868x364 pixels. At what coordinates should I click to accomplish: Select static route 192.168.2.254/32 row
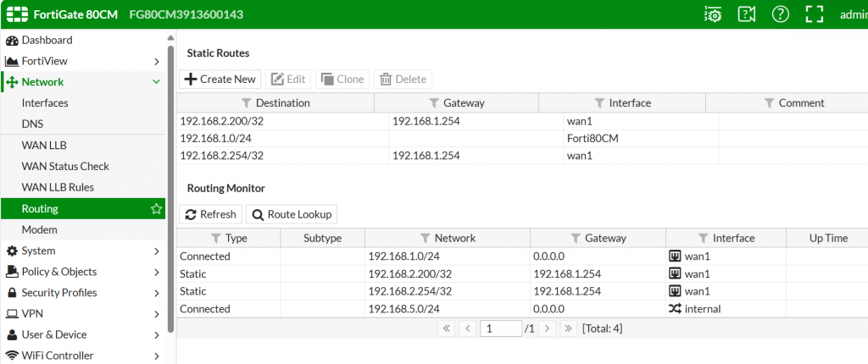522,156
